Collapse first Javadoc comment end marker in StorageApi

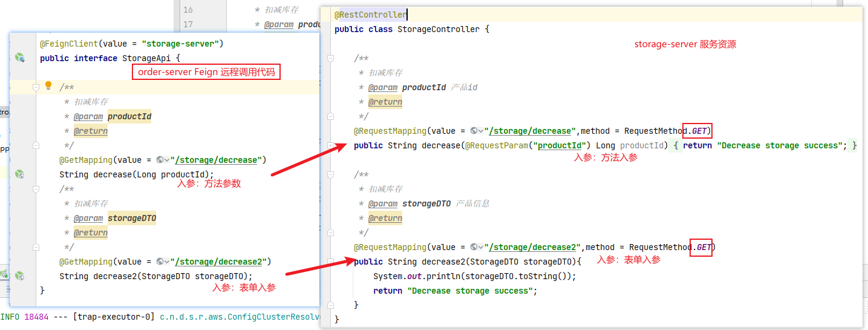[36, 145]
